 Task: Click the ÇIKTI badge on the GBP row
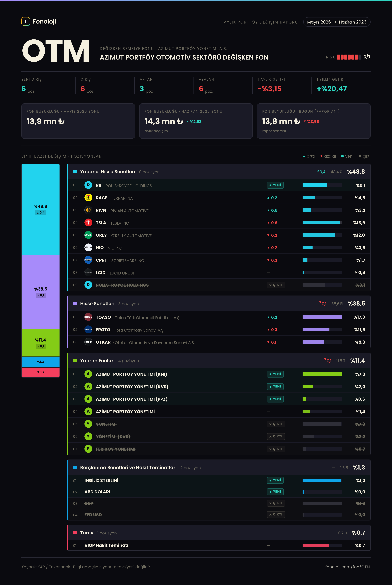coord(276,503)
